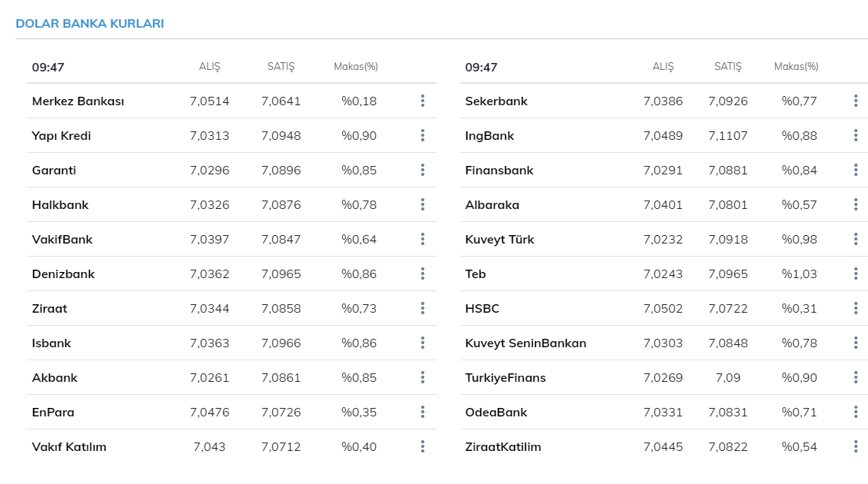Click the Ziraat bank name
This screenshot has height=484, width=868.
point(50,309)
